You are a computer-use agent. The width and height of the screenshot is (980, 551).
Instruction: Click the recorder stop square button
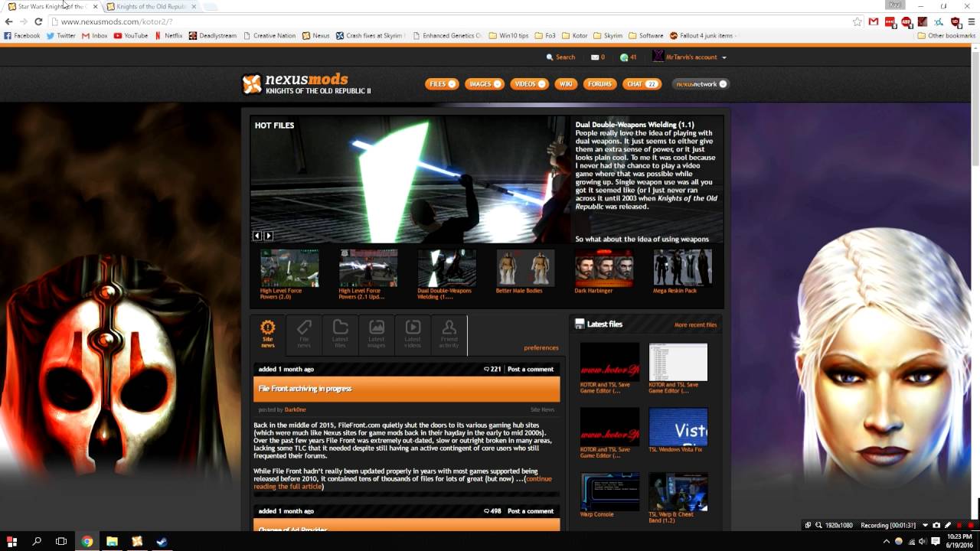click(971, 526)
